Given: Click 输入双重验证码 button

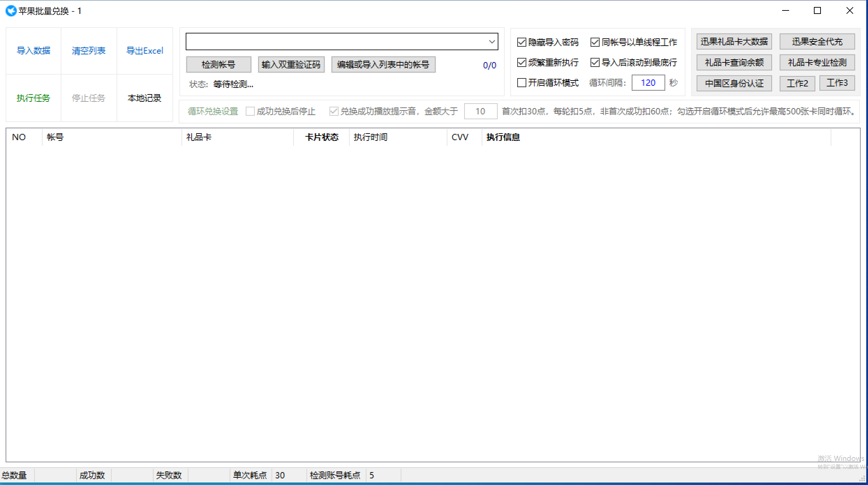Looking at the screenshot, I should click(291, 65).
